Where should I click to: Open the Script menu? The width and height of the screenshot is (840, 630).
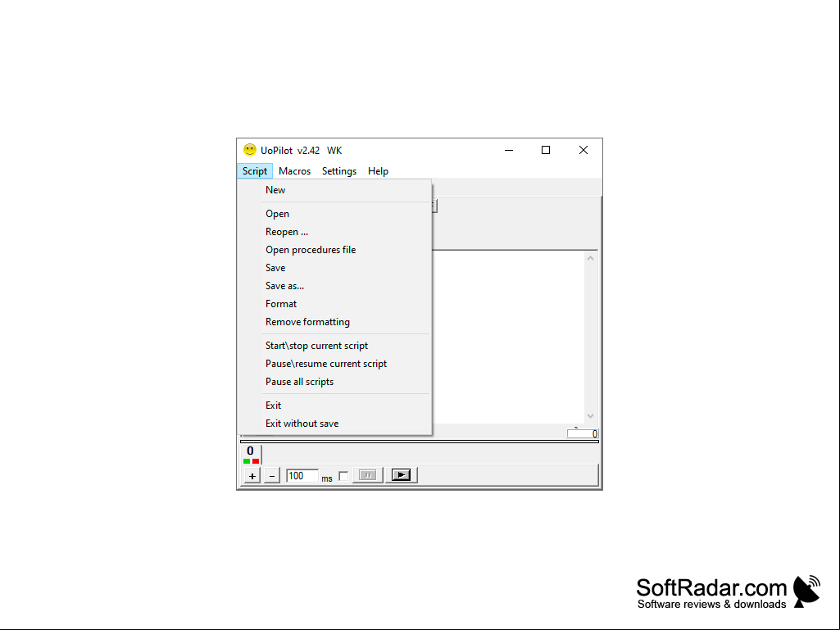(255, 171)
